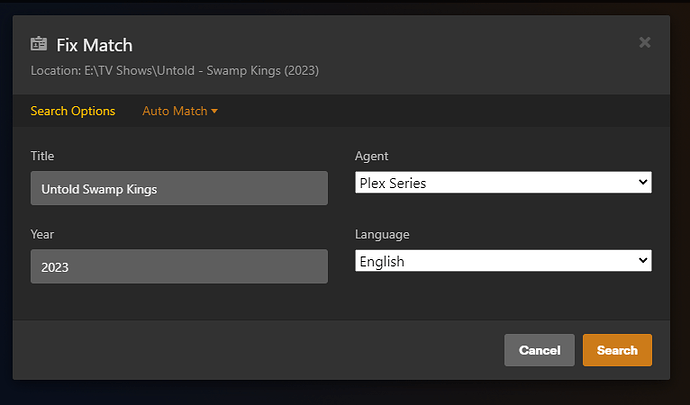Click the Language dropdown chevron arrow

coord(643,260)
